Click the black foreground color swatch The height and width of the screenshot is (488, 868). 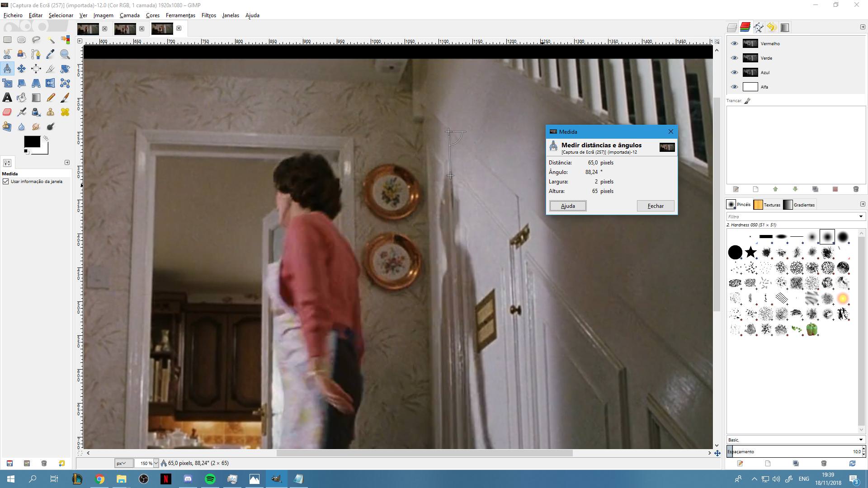[32, 142]
